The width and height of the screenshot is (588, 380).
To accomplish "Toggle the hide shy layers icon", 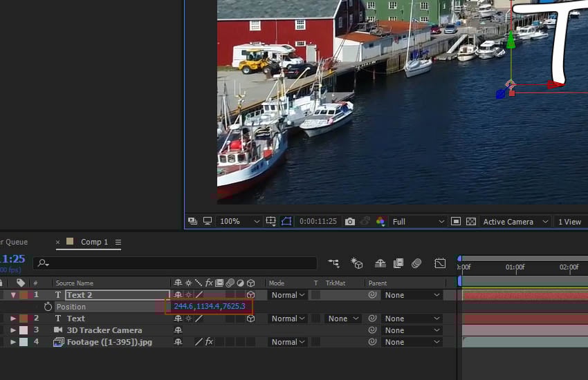I will pos(380,263).
